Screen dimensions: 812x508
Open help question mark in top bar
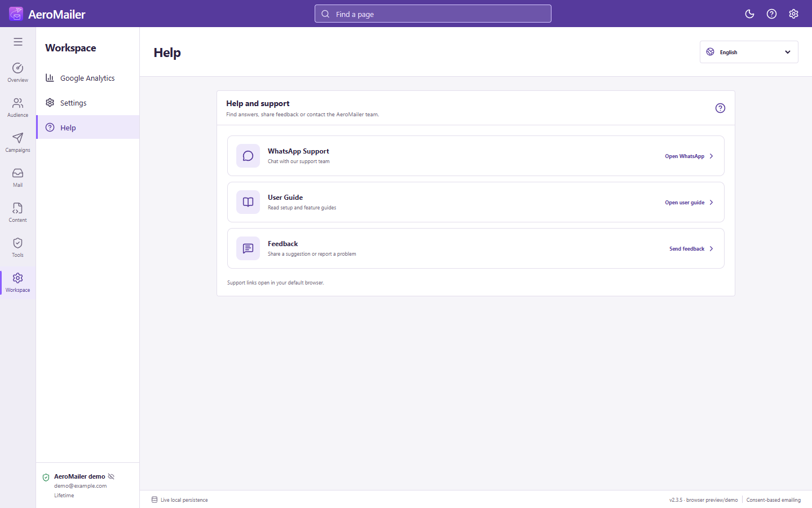click(771, 14)
